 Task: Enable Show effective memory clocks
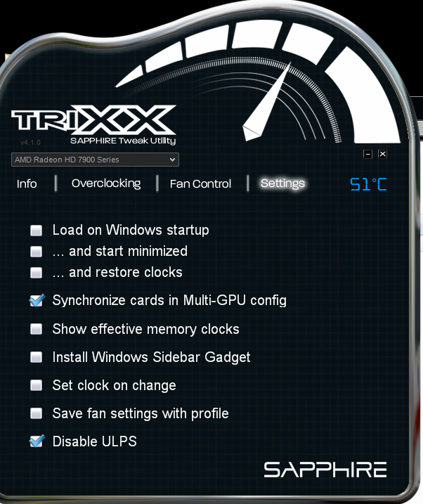pos(36,329)
